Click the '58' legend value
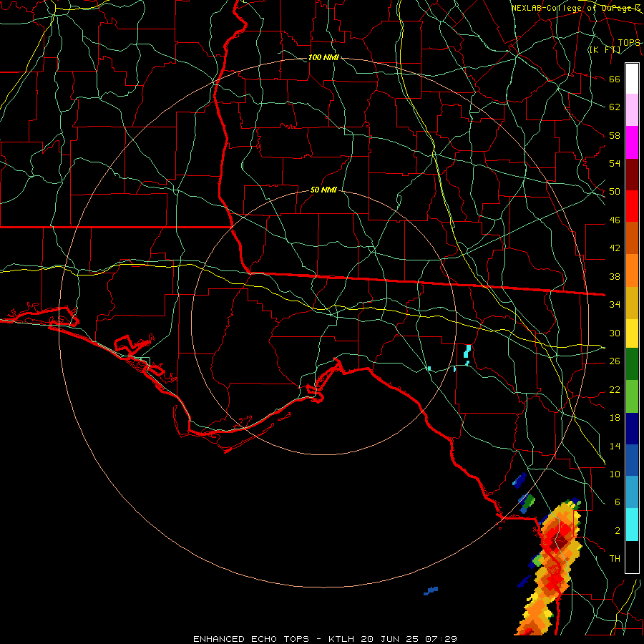This screenshot has height=644, width=644. click(x=615, y=135)
